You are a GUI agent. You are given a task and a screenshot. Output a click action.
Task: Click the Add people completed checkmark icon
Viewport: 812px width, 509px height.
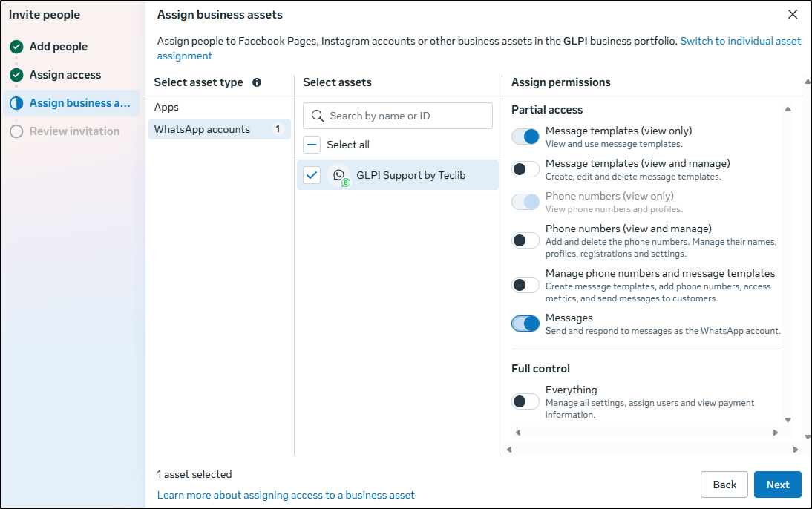pos(16,47)
